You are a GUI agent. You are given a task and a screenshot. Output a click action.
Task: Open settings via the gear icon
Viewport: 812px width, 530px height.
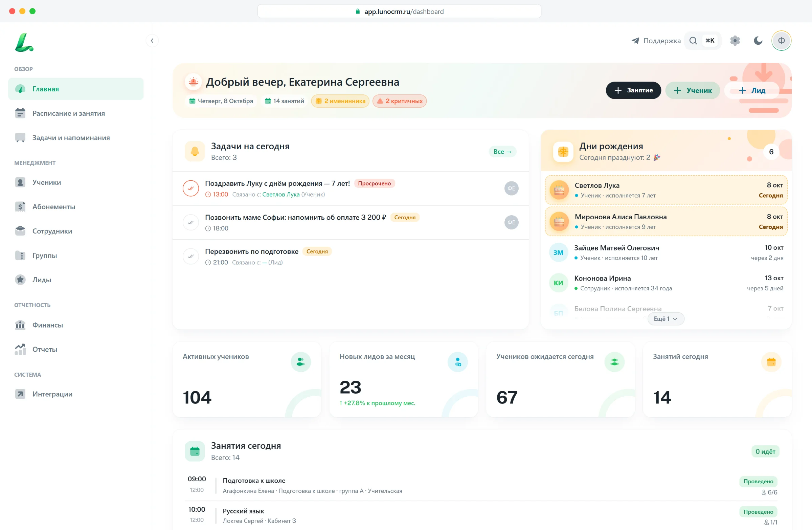735,41
